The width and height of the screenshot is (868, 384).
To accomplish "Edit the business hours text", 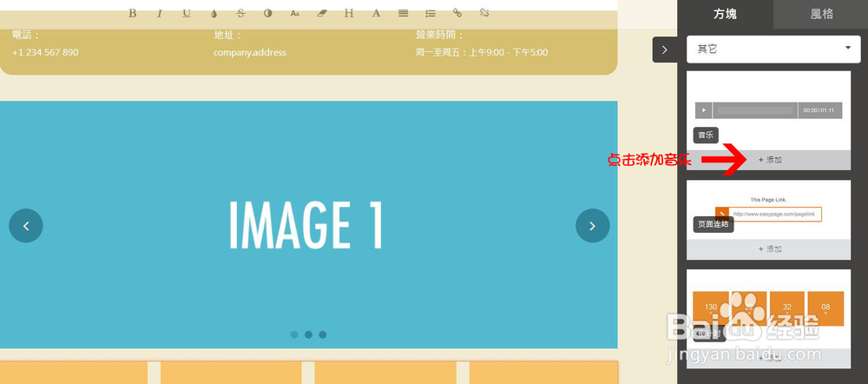I will (482, 53).
